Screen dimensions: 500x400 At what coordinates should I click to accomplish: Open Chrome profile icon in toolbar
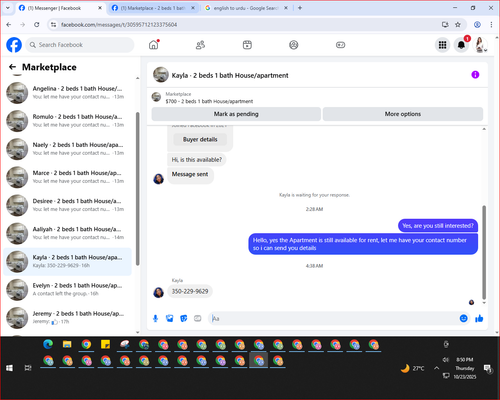tap(477, 24)
